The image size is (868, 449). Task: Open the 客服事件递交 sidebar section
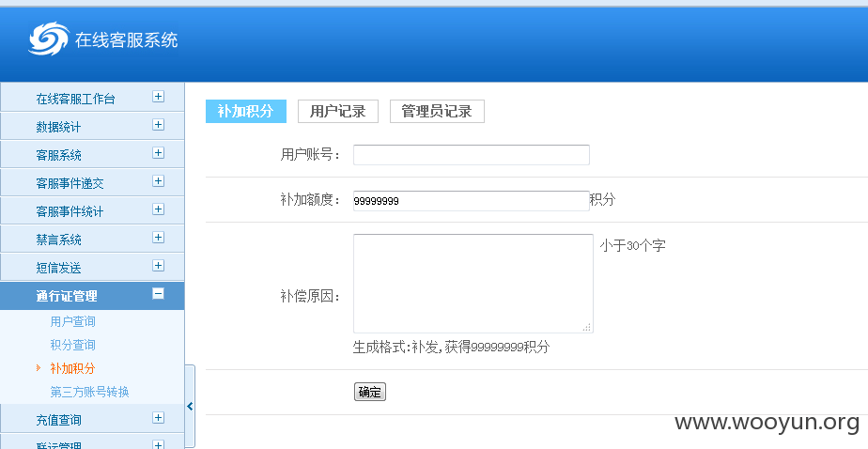(x=92, y=182)
